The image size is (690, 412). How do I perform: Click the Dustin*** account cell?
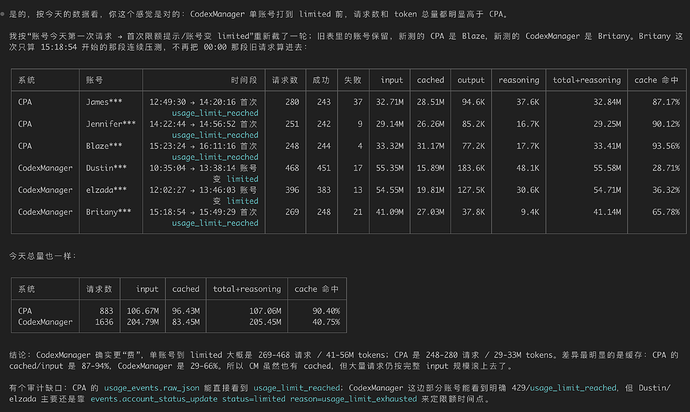[106, 168]
